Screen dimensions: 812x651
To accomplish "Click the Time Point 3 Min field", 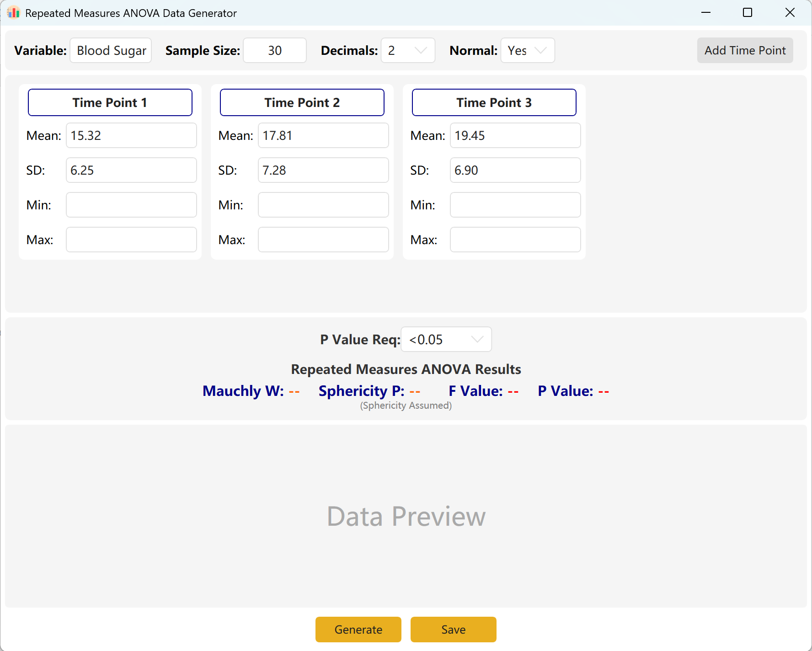I will pos(515,205).
